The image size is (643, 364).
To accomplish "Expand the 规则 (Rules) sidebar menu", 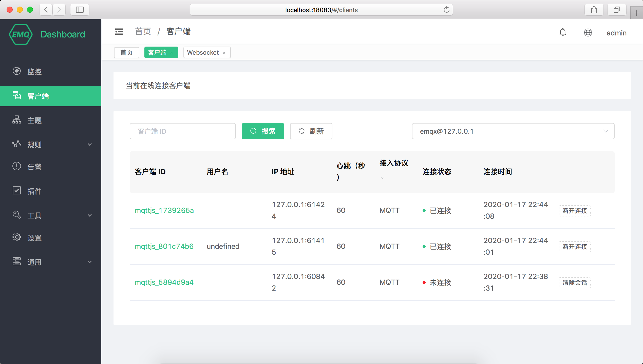I will point(51,143).
